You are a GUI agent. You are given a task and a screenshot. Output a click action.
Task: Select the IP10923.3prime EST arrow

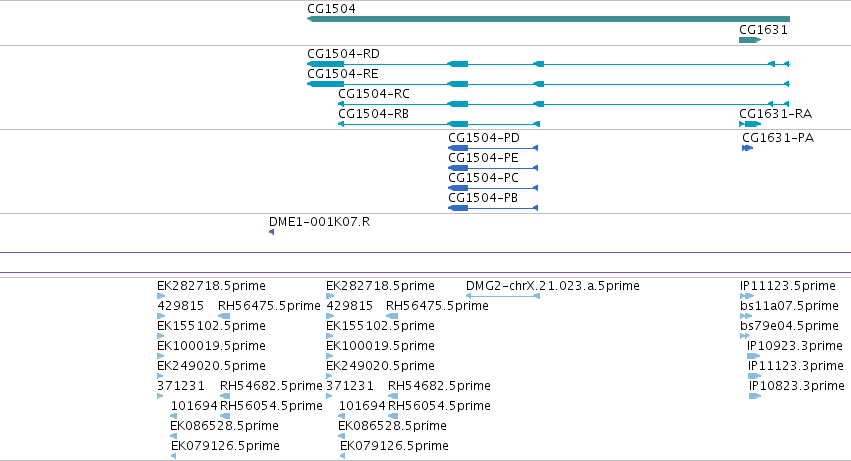753,356
